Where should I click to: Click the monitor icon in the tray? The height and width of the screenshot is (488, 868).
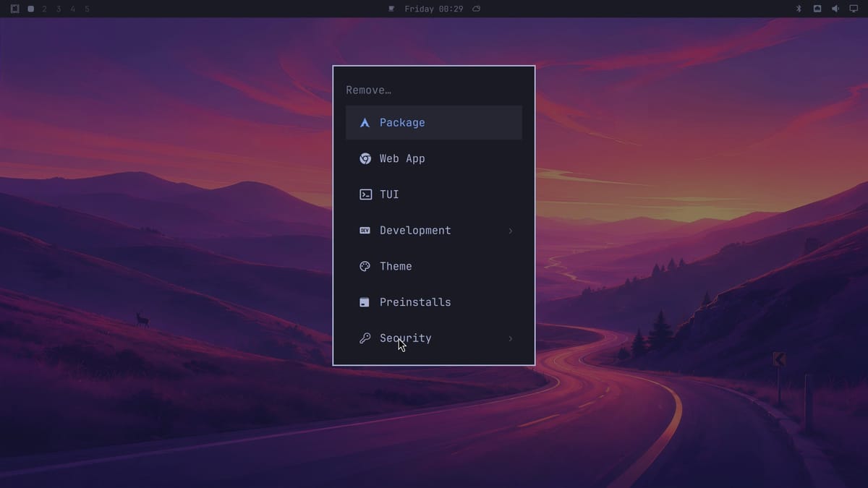[x=854, y=9]
